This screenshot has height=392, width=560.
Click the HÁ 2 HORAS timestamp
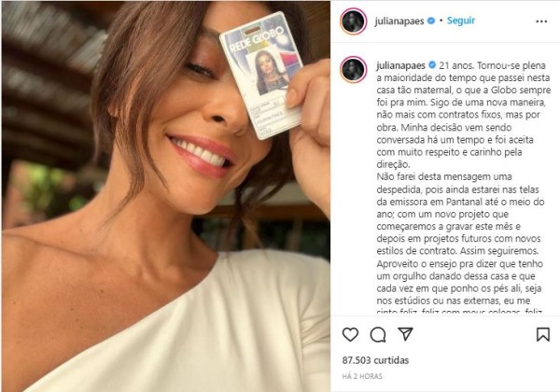pyautogui.click(x=362, y=376)
